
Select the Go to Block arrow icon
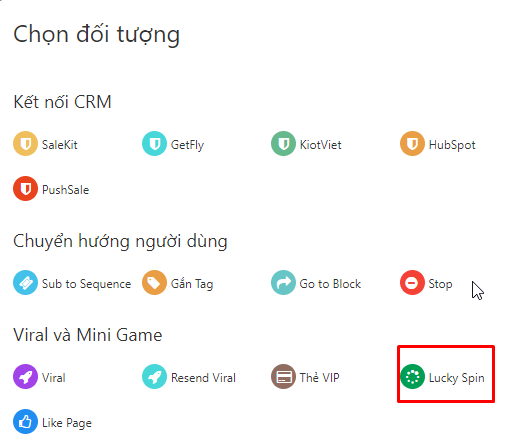283,282
